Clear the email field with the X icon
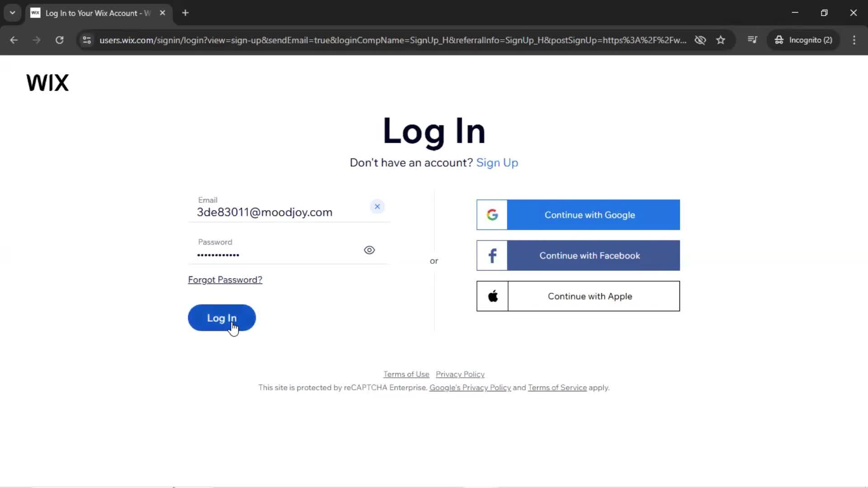This screenshot has width=868, height=488. (377, 206)
